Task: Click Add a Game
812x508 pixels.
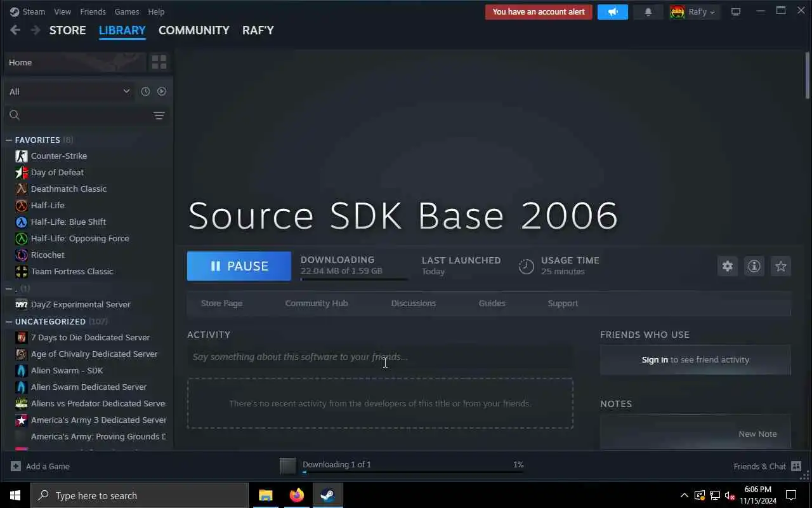Action: click(x=40, y=466)
